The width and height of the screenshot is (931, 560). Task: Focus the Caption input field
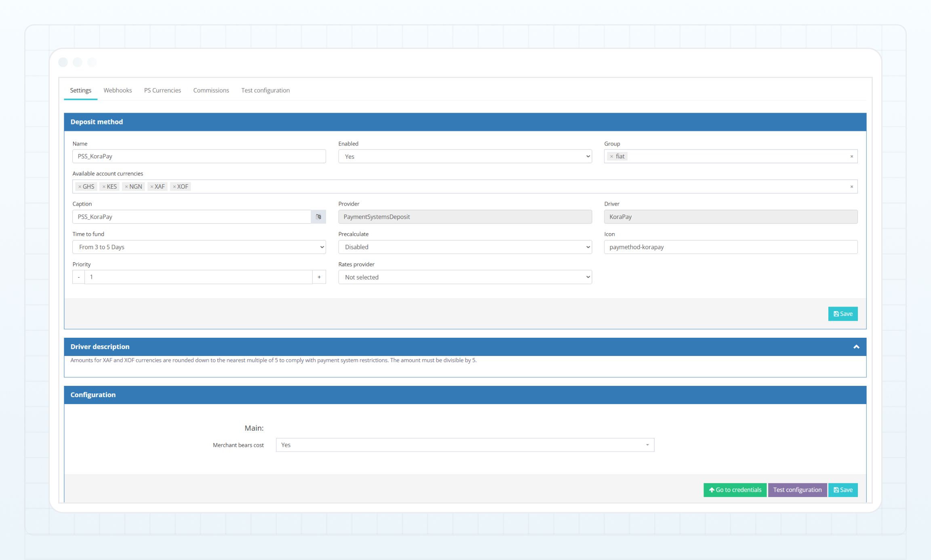[192, 217]
